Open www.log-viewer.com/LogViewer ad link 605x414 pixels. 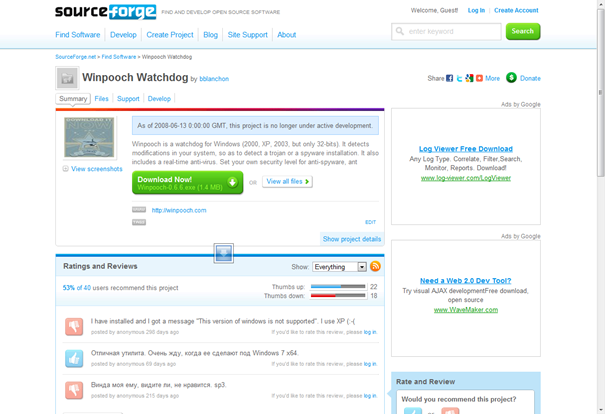[x=466, y=178]
